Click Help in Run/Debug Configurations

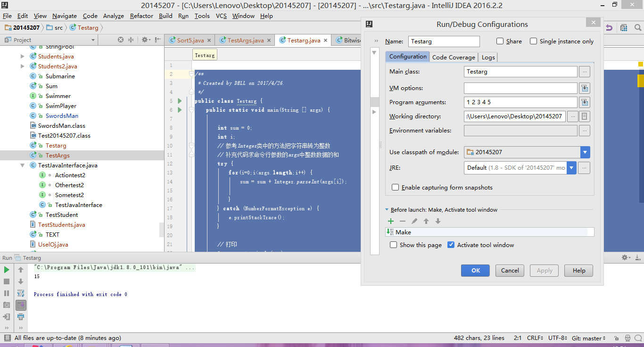click(579, 271)
